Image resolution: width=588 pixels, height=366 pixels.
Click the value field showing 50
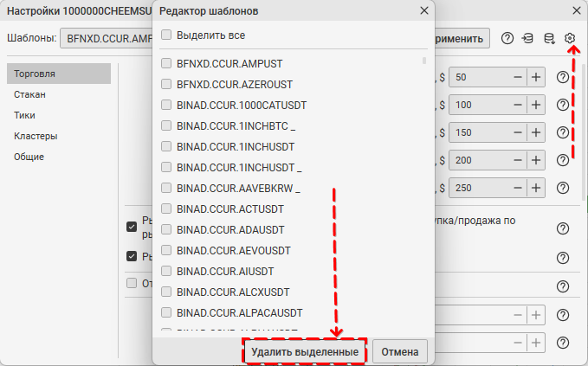(x=479, y=77)
